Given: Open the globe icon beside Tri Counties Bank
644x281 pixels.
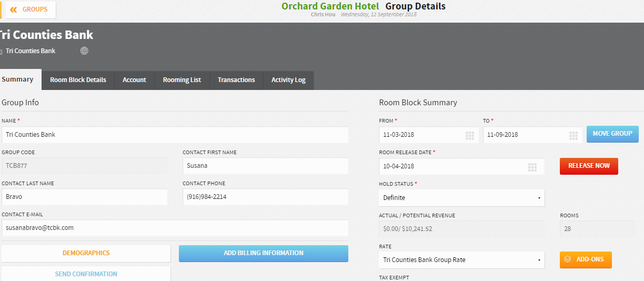Looking at the screenshot, I should pyautogui.click(x=84, y=51).
